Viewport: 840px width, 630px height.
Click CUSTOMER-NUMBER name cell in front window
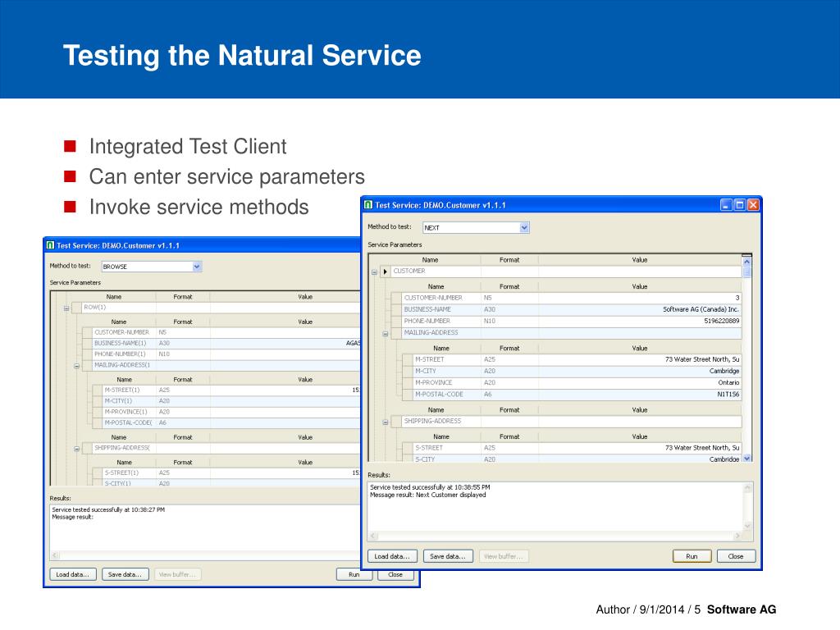[441, 298]
